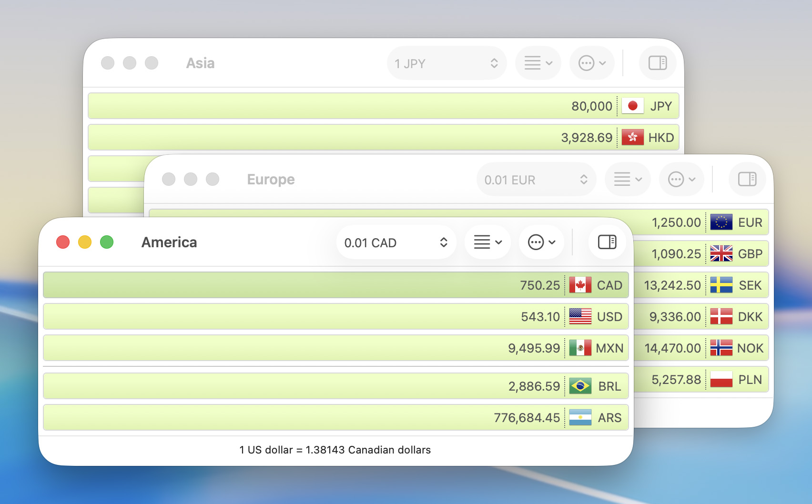
Task: Click the more options ellipsis in the America window
Action: pyautogui.click(x=541, y=242)
